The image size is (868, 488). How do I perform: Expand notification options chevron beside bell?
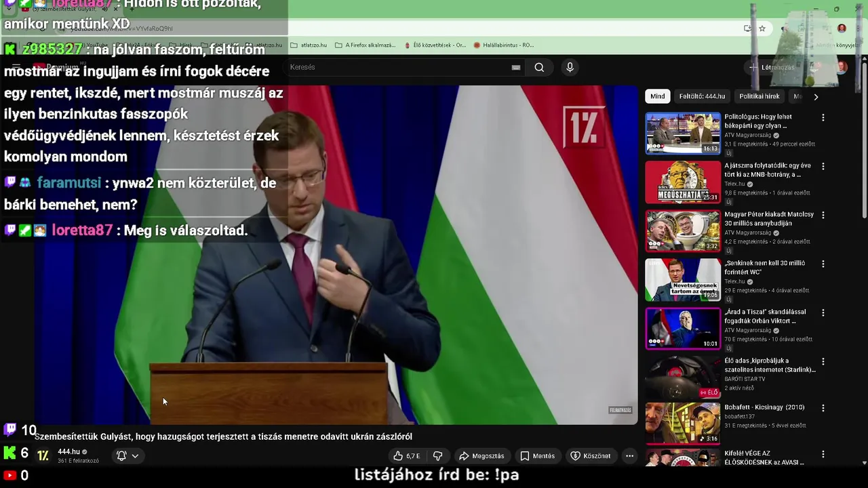135,456
